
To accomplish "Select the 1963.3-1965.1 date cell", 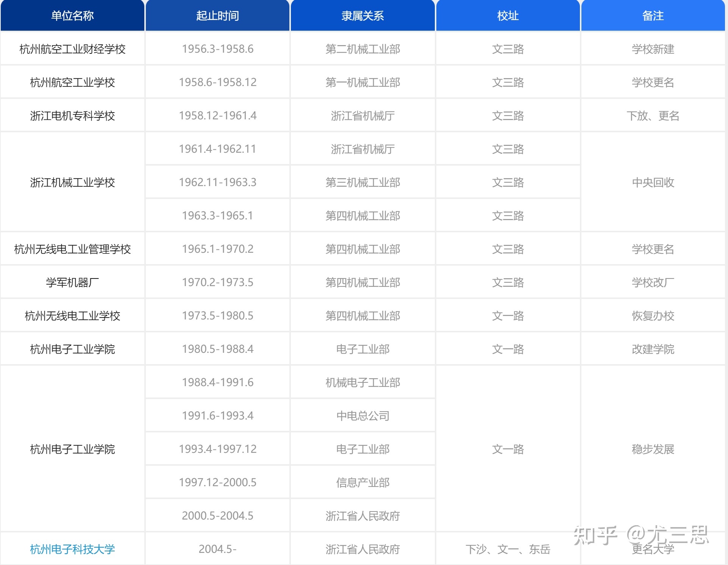I will click(x=217, y=215).
